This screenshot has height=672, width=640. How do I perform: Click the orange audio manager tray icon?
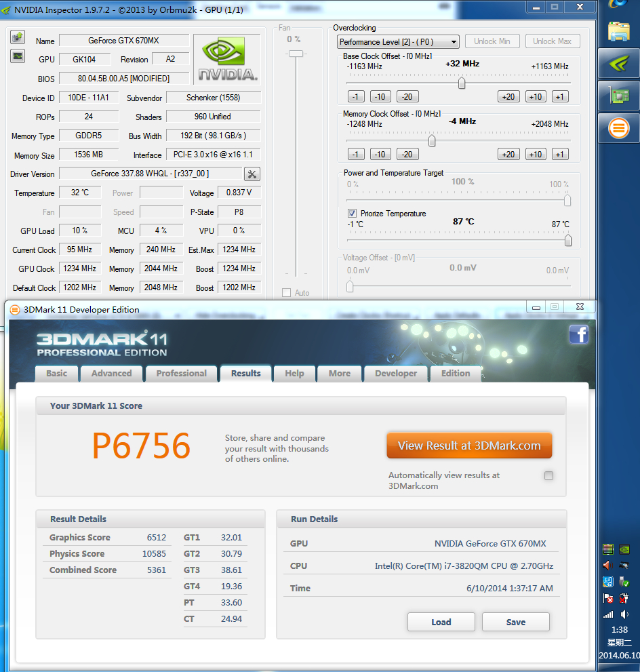(608, 566)
